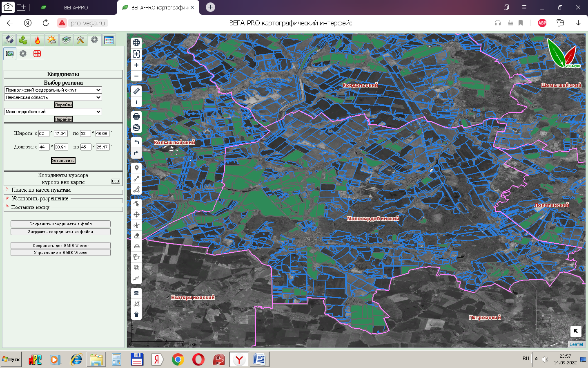Click the Пуск start button
The width and height of the screenshot is (588, 368).
[11, 359]
